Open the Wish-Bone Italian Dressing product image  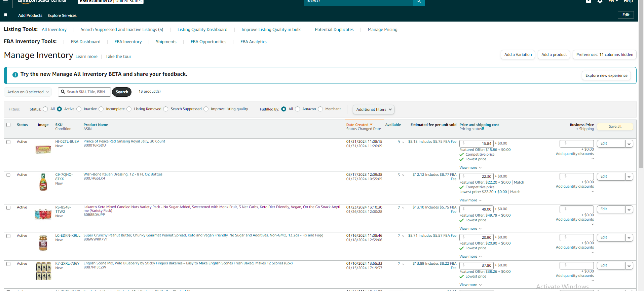point(43,182)
